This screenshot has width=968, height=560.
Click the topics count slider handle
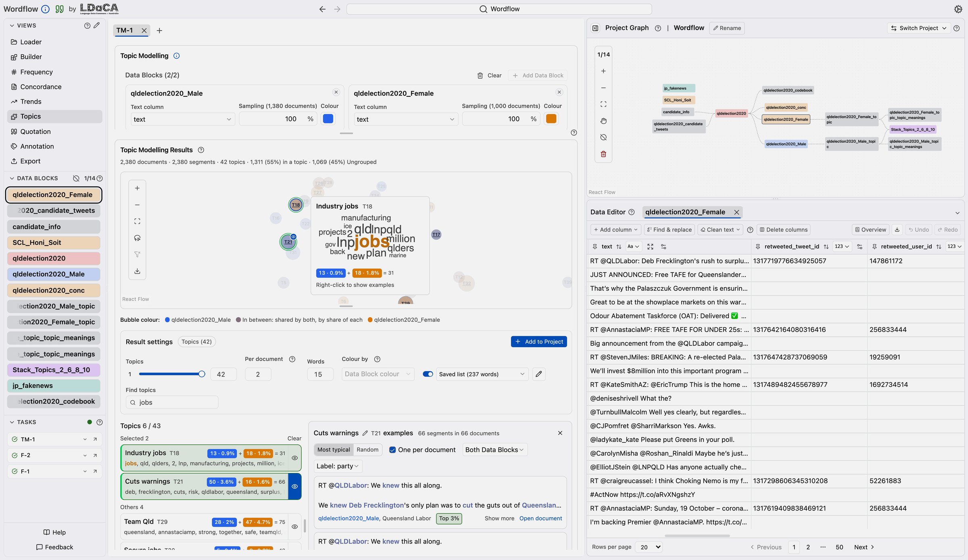pos(202,374)
